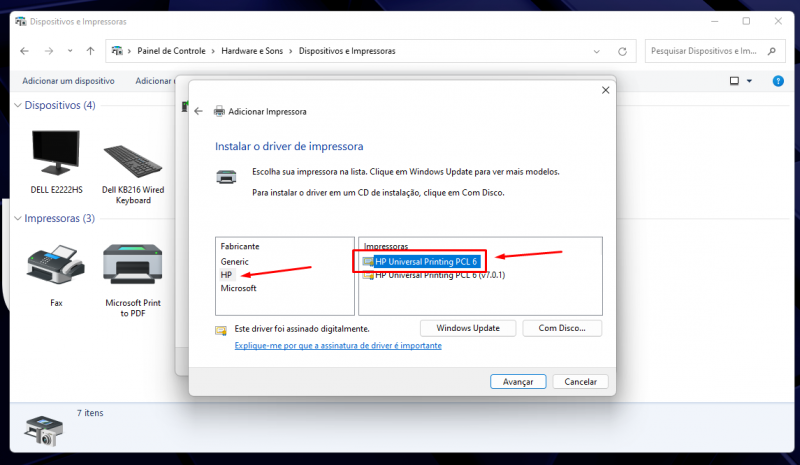
Task: Navigate forward in the explorer window
Action: tap(49, 51)
